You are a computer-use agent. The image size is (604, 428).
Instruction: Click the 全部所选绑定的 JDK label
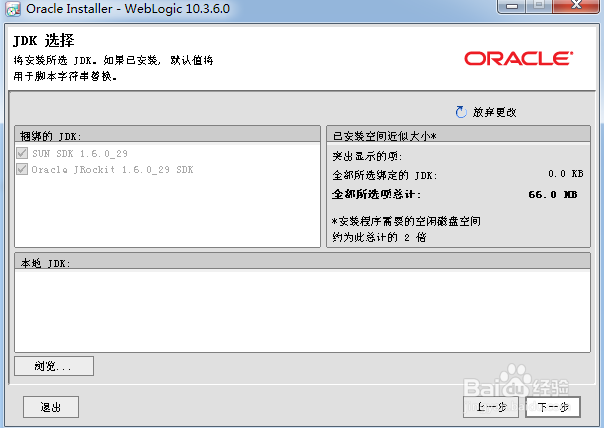[x=385, y=175]
